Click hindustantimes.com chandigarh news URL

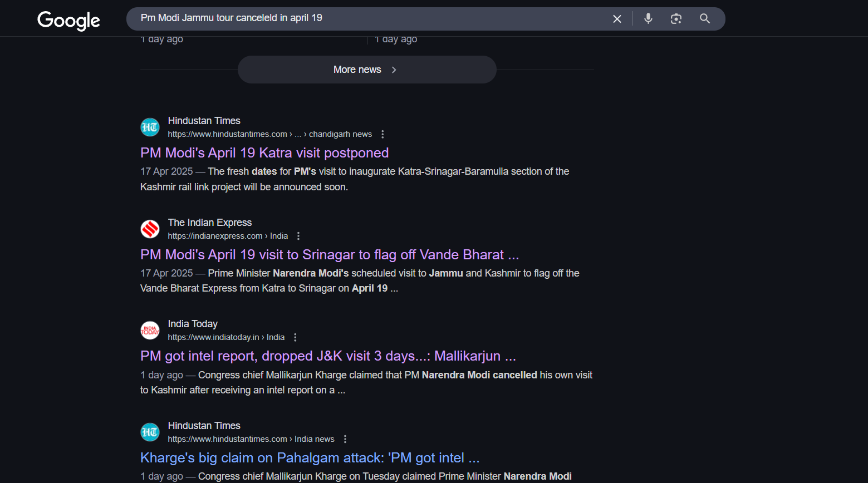click(270, 134)
